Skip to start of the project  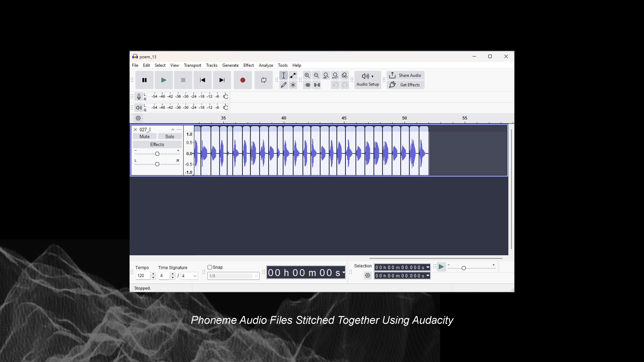coord(203,80)
